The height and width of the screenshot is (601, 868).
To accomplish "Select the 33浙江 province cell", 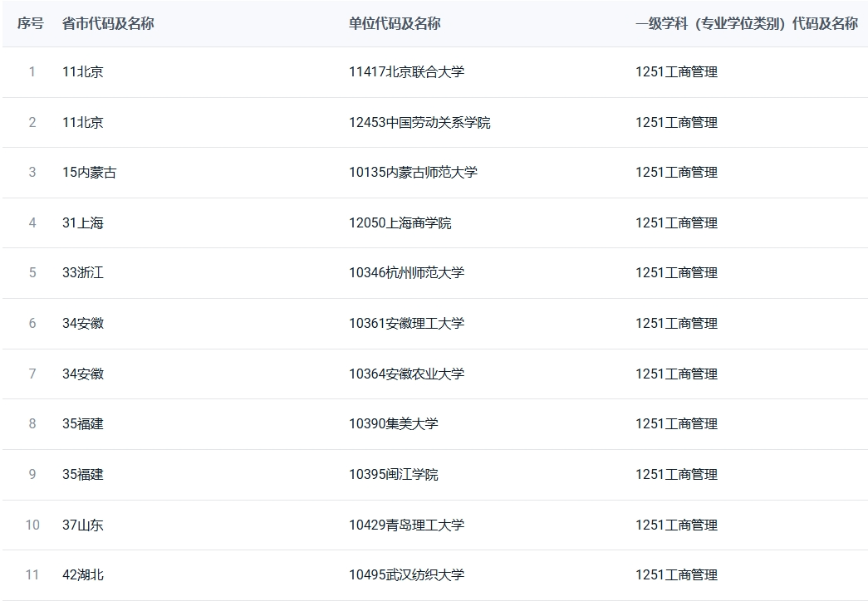I will pyautogui.click(x=83, y=273).
